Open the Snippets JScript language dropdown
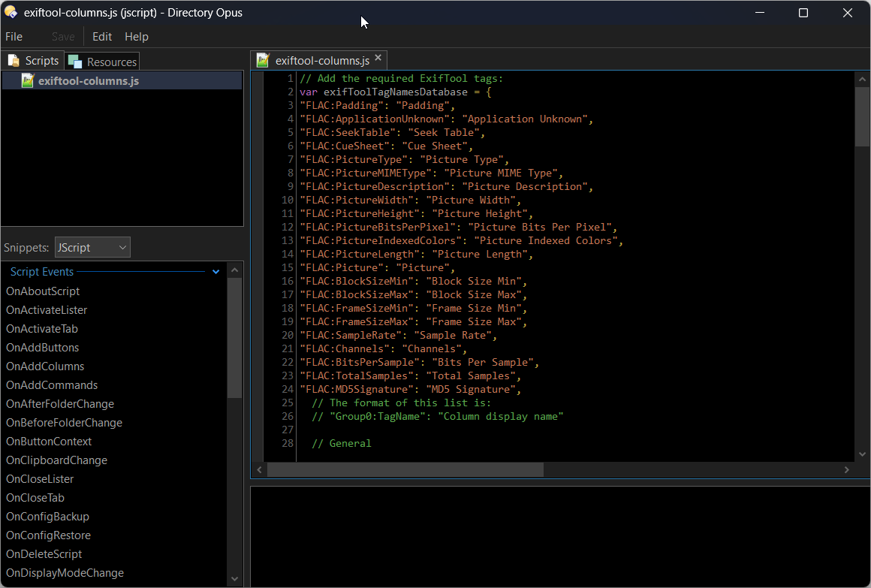871x588 pixels. click(x=92, y=247)
